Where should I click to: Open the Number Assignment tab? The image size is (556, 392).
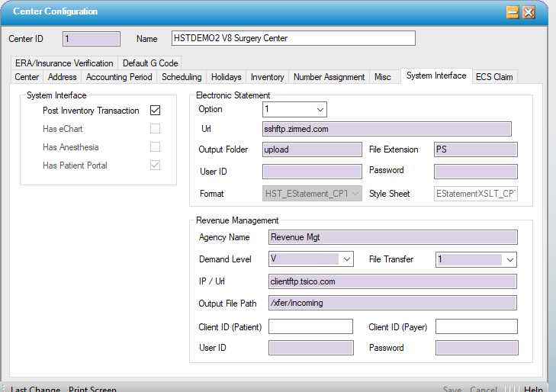329,77
